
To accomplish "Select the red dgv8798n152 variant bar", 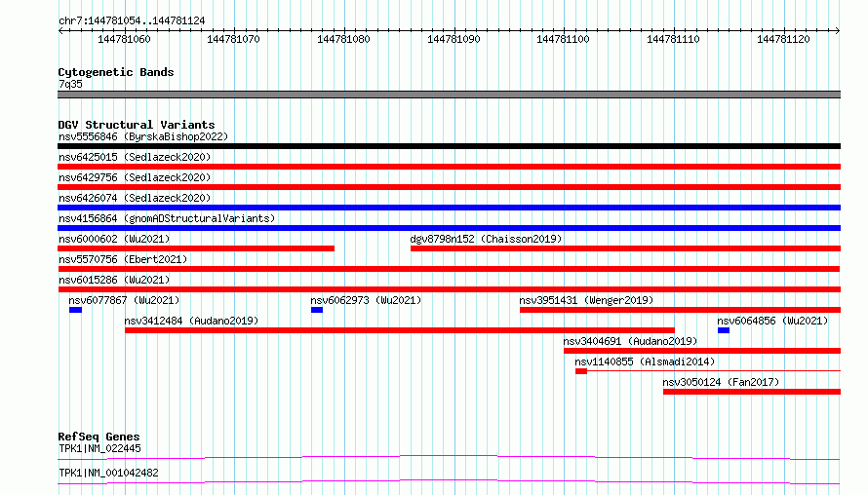I will click(x=625, y=248).
